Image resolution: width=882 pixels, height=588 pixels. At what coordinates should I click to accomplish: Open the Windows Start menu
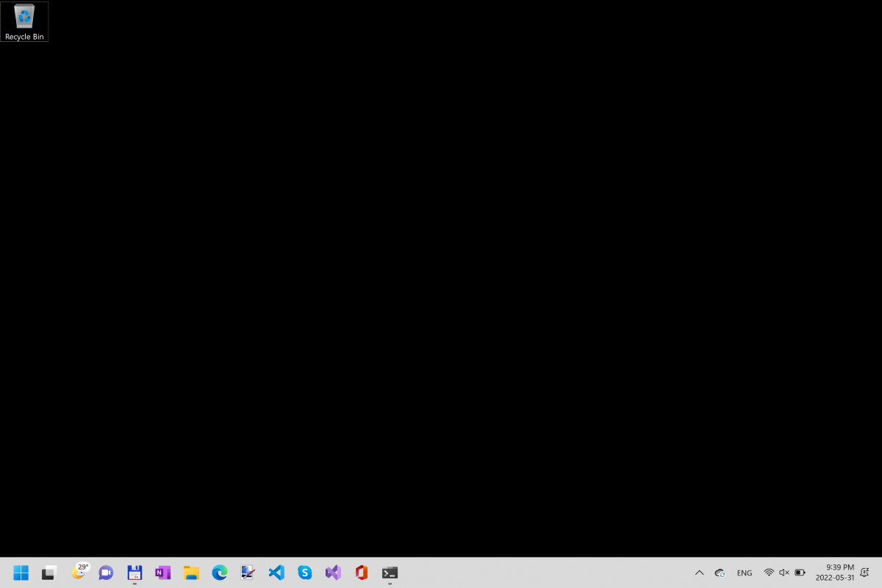pyautogui.click(x=21, y=573)
